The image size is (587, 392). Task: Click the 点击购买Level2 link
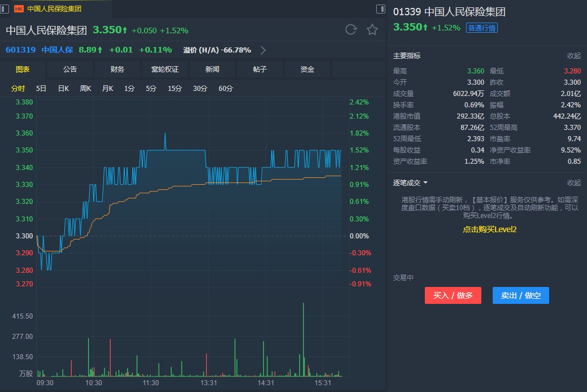(x=490, y=229)
